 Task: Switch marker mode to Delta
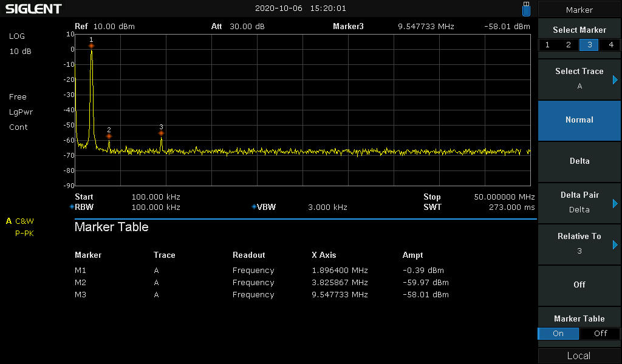(579, 161)
